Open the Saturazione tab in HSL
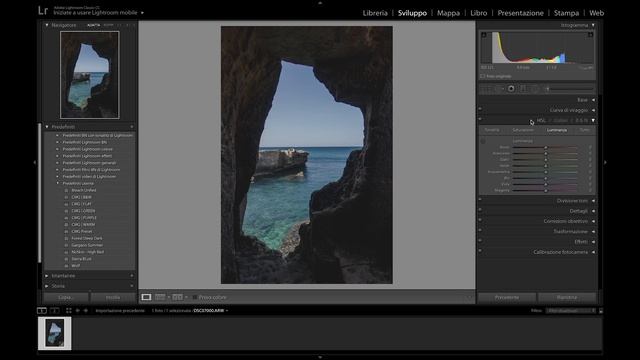Image resolution: width=640 pixels, height=360 pixels. click(x=523, y=130)
